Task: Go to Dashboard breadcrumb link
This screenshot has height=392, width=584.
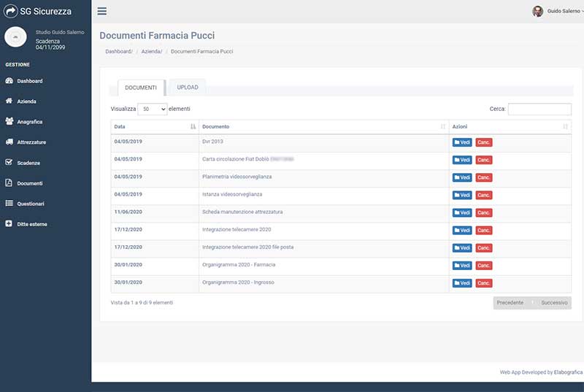Action: click(119, 51)
